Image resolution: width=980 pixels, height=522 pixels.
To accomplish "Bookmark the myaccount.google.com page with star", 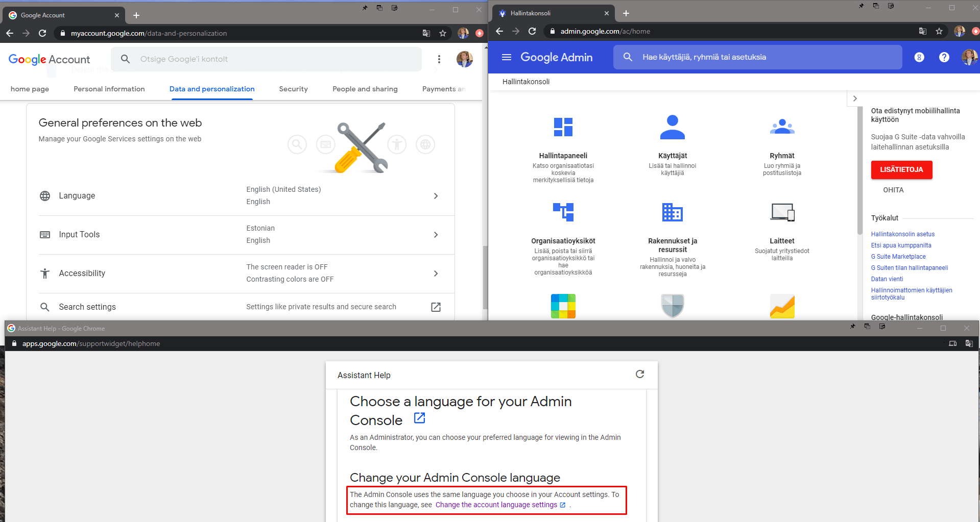I will [442, 33].
